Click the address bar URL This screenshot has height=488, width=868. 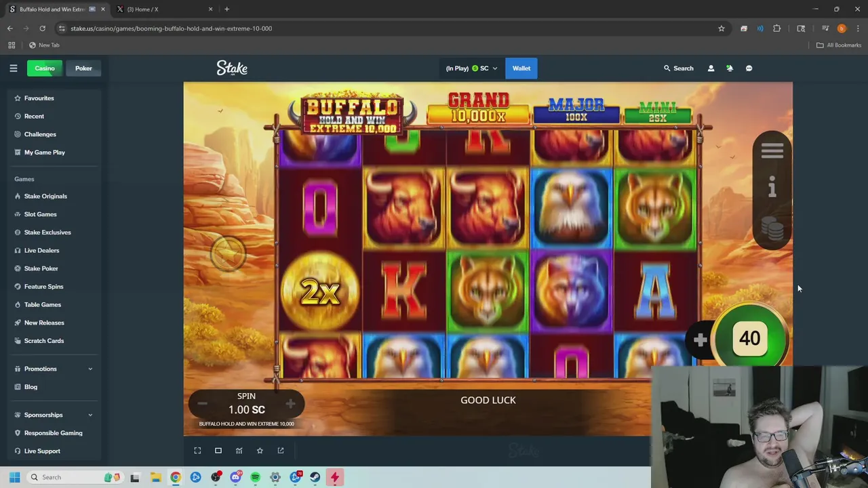coord(171,28)
